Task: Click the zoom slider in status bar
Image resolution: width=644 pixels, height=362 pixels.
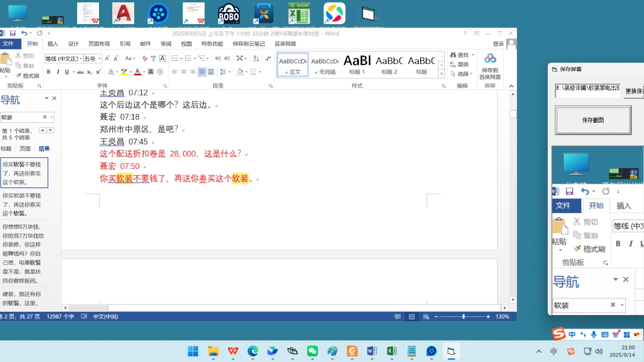Action: (x=463, y=317)
